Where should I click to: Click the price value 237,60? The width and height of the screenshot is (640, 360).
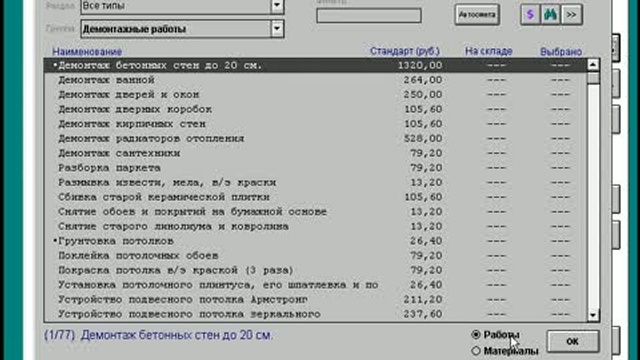click(423, 314)
